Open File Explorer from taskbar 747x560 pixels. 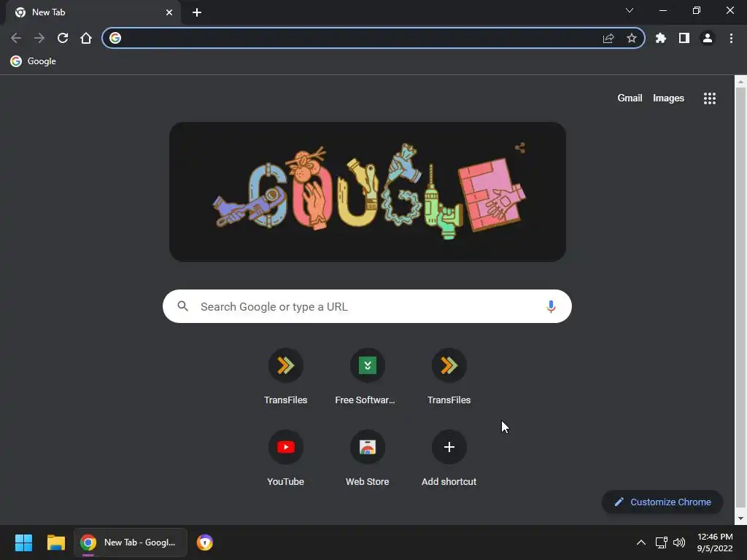pos(55,542)
